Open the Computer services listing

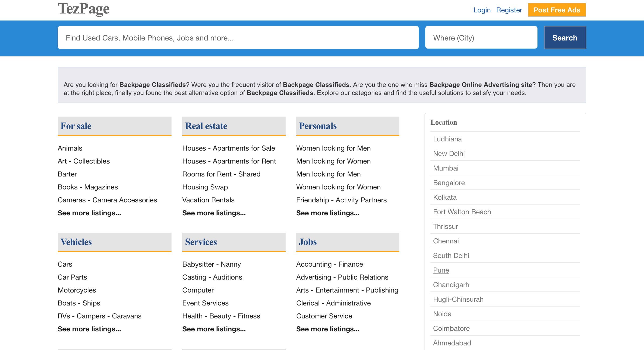click(198, 290)
